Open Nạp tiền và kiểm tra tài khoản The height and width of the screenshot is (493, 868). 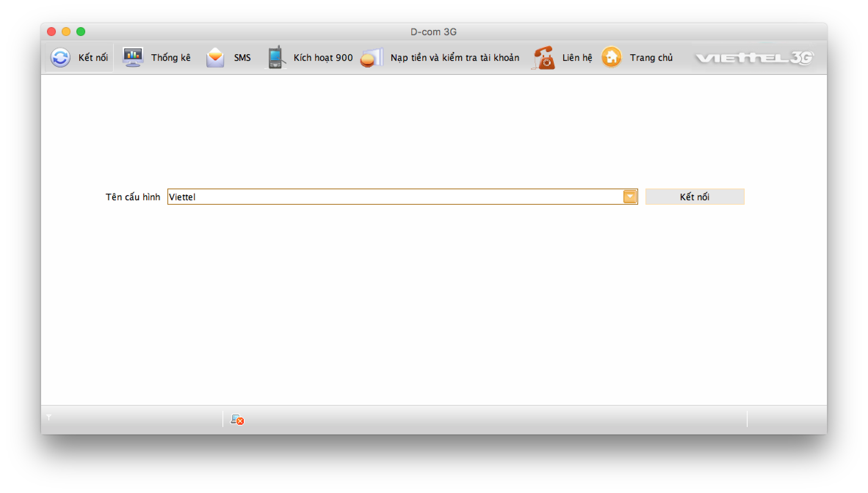pyautogui.click(x=455, y=58)
